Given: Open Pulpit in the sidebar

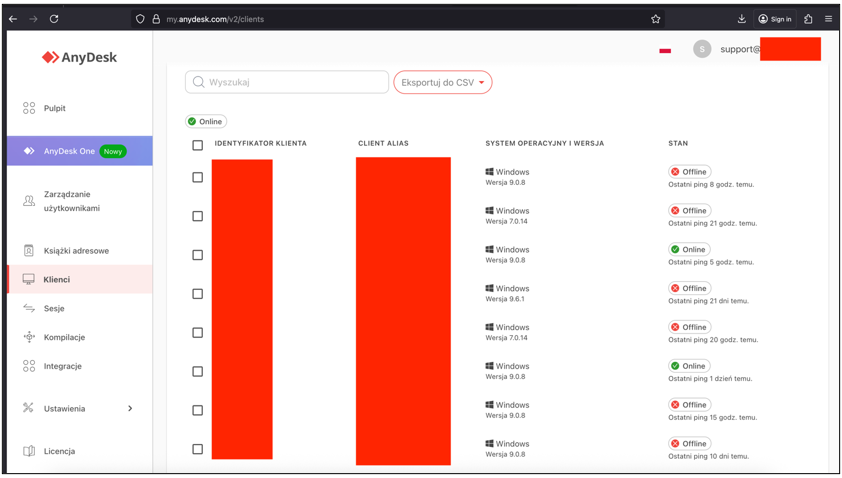Looking at the screenshot, I should coord(55,108).
